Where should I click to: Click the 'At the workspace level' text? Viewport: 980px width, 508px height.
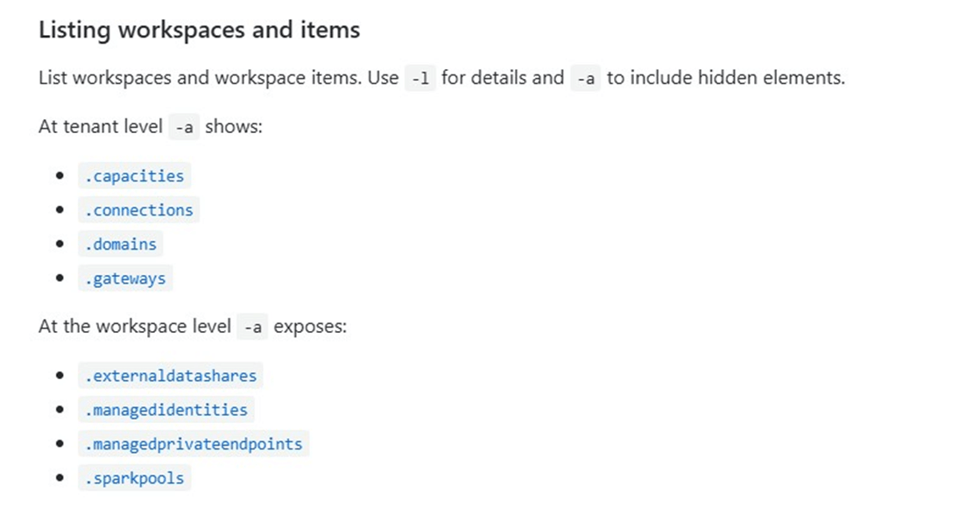coord(134,327)
